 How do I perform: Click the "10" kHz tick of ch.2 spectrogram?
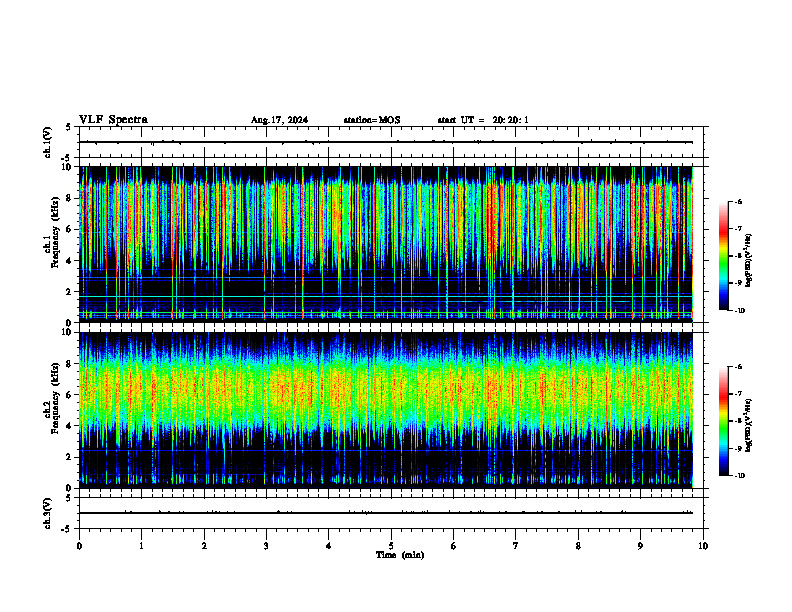click(69, 332)
